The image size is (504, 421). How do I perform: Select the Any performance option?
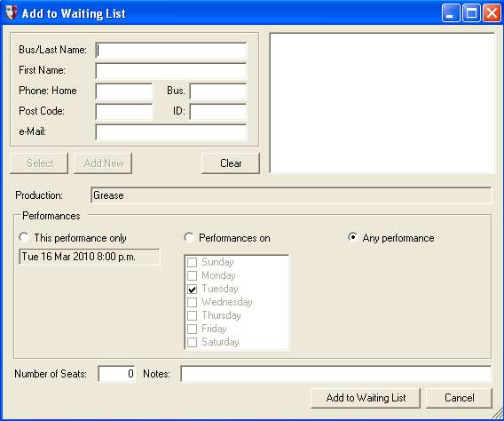click(x=353, y=238)
